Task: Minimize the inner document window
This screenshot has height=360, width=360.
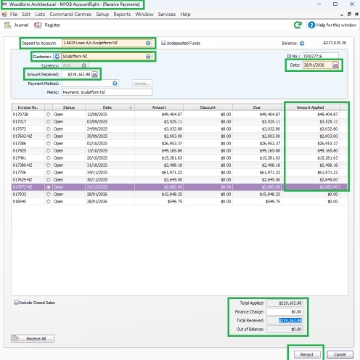Action: tap(343, 14)
